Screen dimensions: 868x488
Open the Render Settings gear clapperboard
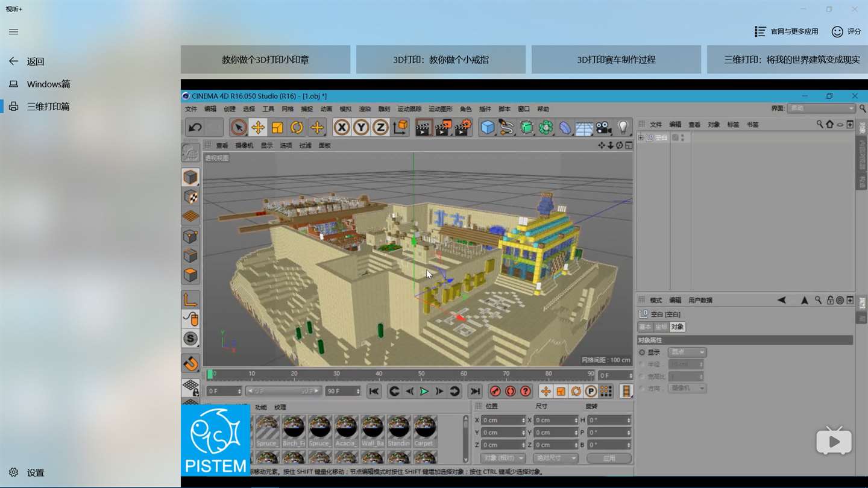pyautogui.click(x=463, y=127)
